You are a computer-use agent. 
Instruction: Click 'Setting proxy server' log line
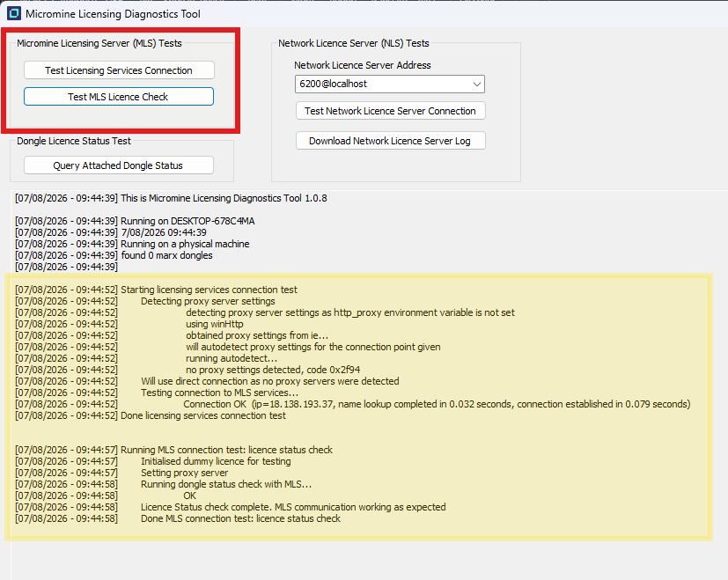(184, 473)
